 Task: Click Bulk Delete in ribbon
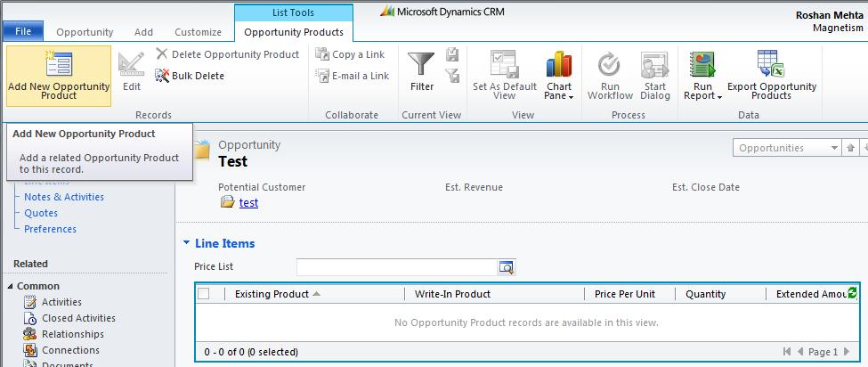coord(190,76)
